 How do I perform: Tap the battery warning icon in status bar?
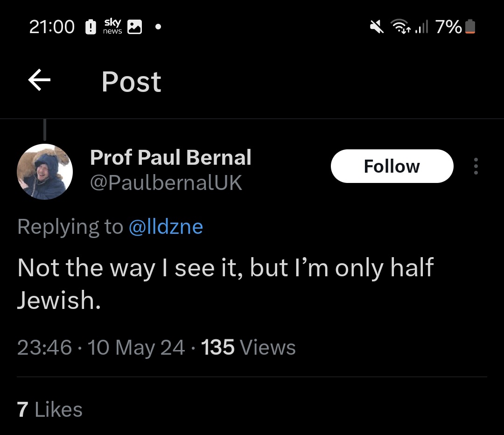point(91,27)
